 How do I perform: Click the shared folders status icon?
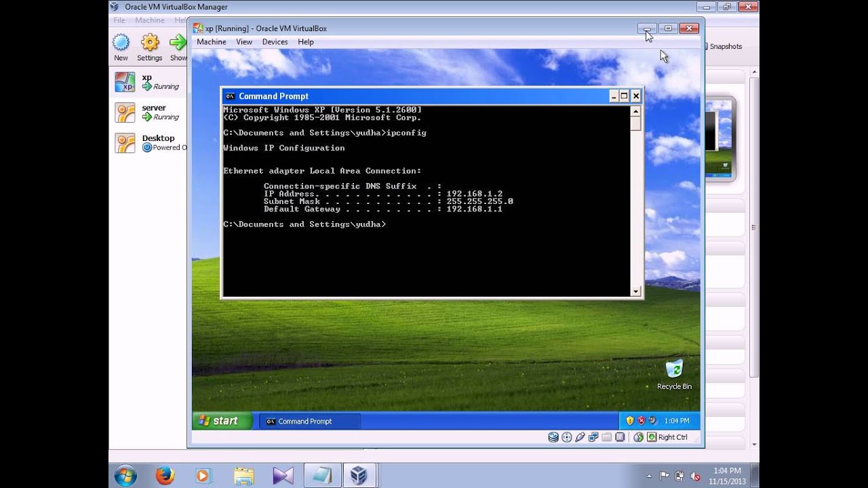click(607, 437)
